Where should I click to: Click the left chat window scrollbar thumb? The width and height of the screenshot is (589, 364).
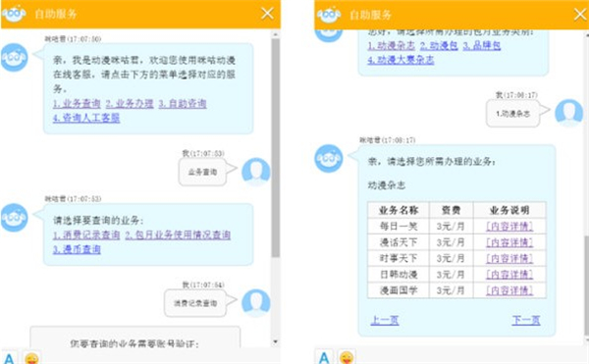click(x=275, y=148)
